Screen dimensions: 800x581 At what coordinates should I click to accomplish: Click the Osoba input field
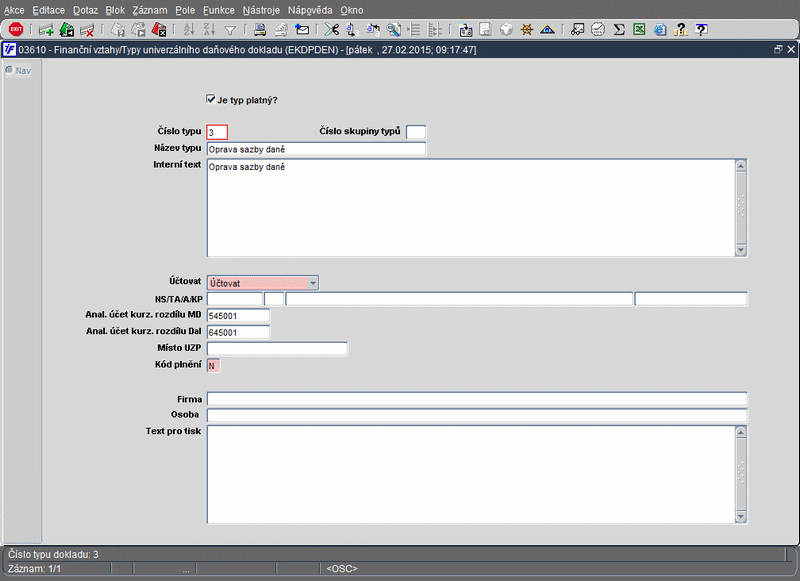[x=477, y=415]
